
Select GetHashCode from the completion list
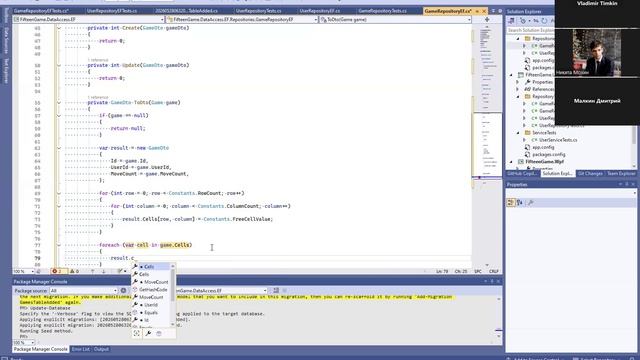point(150,289)
